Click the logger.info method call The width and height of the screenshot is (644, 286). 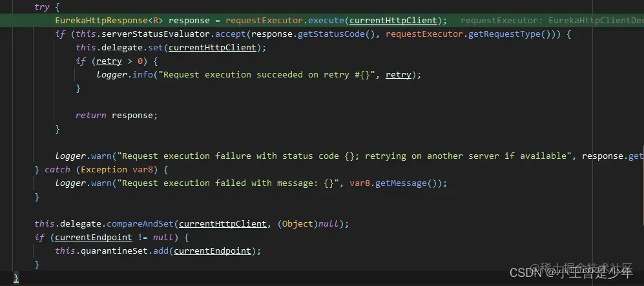pyautogui.click(x=143, y=75)
